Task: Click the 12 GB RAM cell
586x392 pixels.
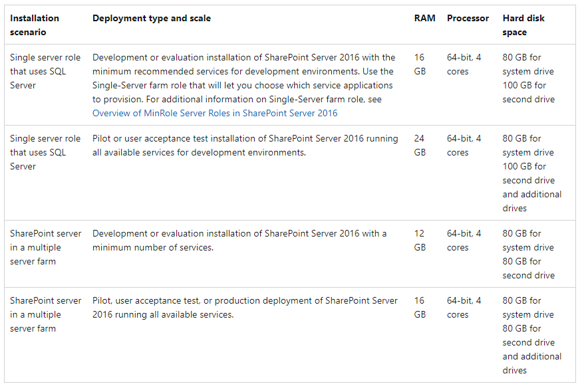Action: tap(420, 240)
